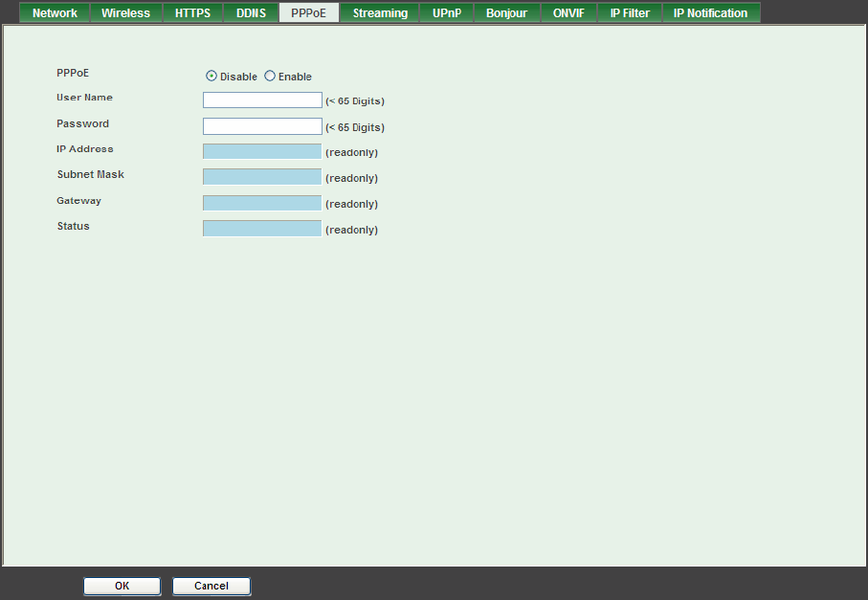Open the Streaming tab
868x600 pixels.
pyautogui.click(x=380, y=12)
